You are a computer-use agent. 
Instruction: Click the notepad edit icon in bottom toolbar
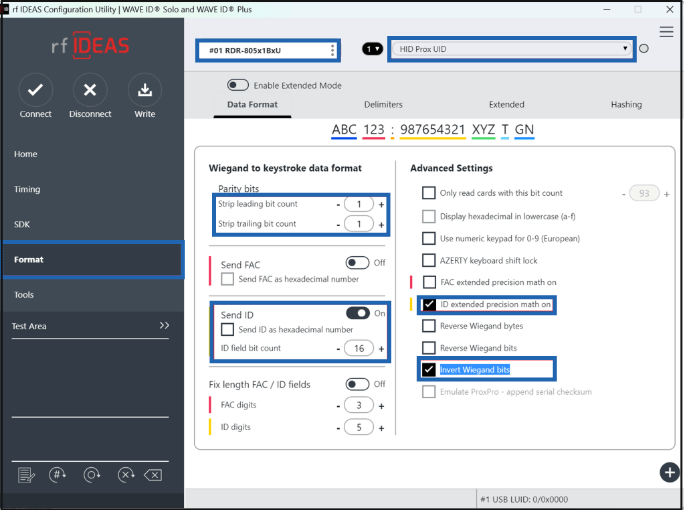[x=26, y=475]
